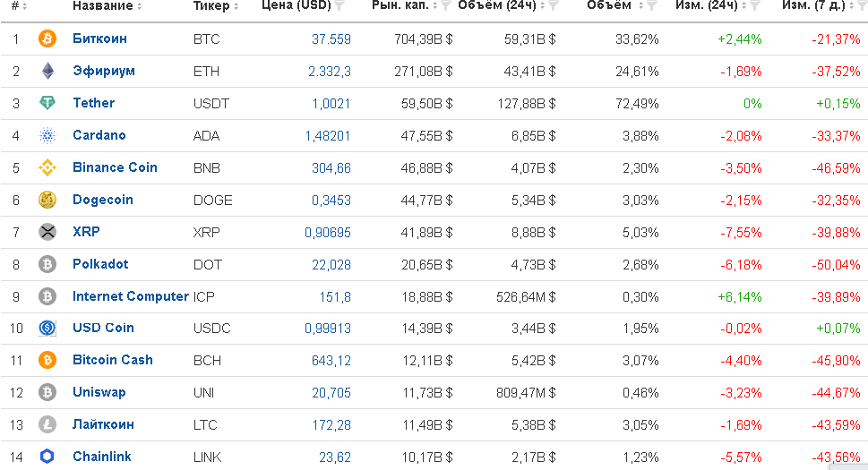This screenshot has width=868, height=470.
Task: Click the Binance Coin yellow icon
Action: 47,167
